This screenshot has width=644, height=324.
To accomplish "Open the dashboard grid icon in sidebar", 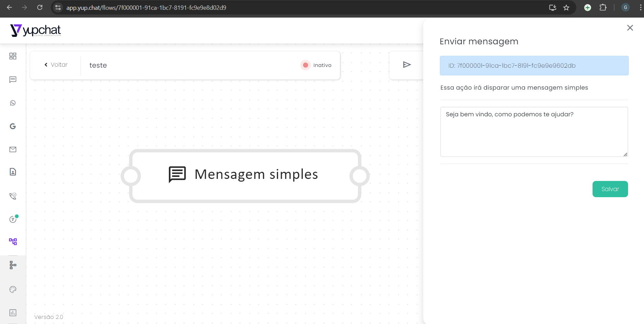I will tap(13, 56).
